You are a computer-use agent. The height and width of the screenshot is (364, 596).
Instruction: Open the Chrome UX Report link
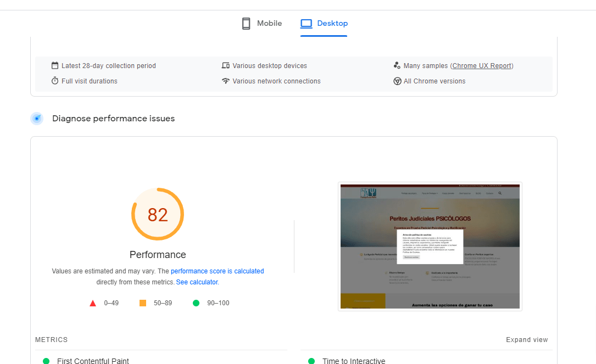point(482,66)
